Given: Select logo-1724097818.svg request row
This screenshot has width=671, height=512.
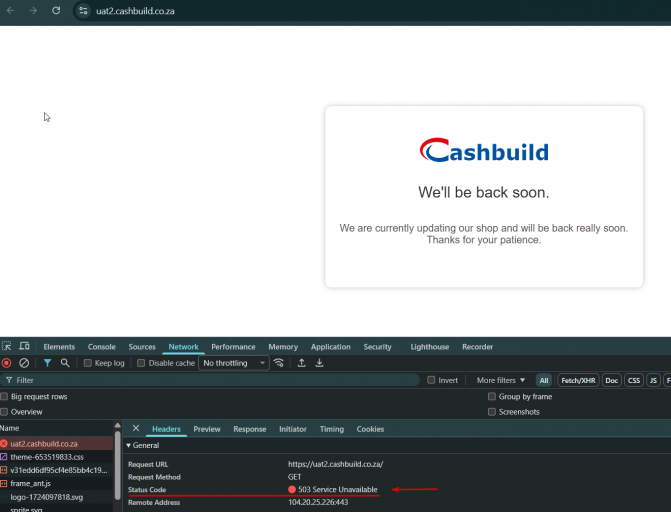Looking at the screenshot, I should 56,497.
